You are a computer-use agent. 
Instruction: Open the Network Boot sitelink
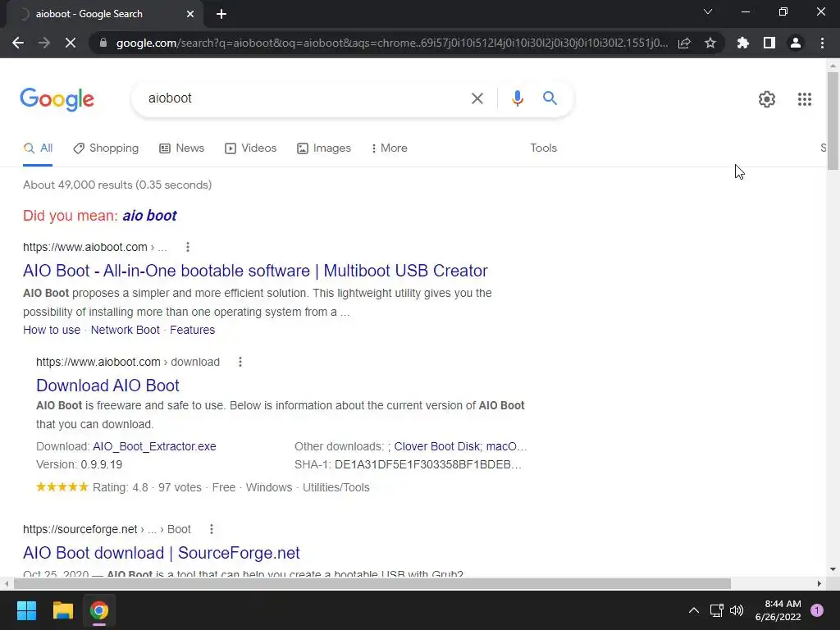[x=125, y=330]
